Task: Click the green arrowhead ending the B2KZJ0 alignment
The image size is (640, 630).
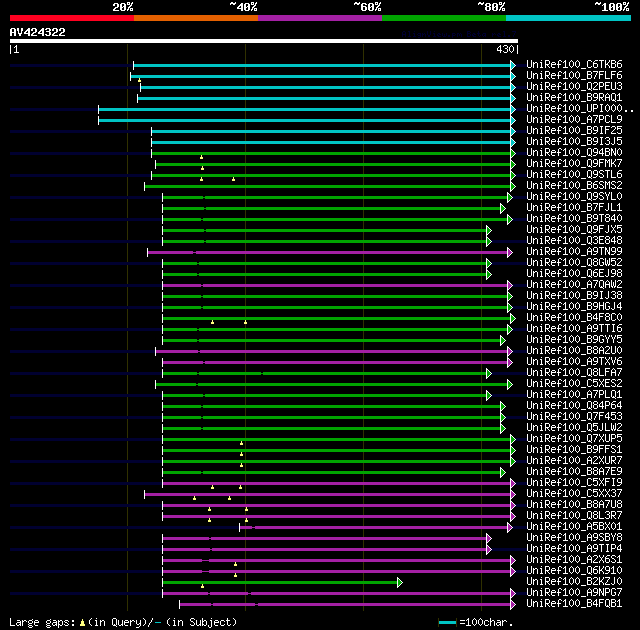Action: (400, 583)
